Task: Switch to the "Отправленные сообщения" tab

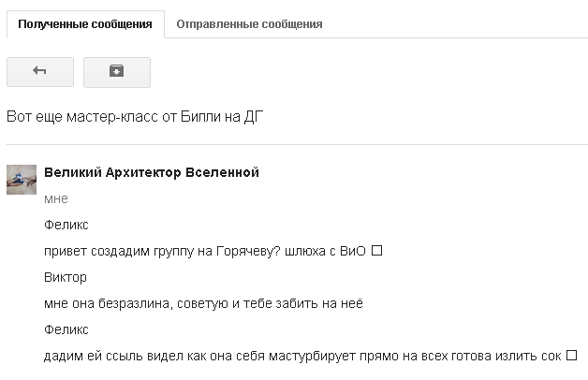Action: click(x=249, y=24)
